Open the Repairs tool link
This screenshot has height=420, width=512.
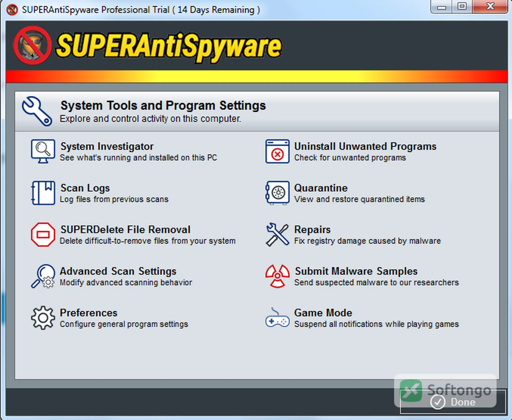tap(312, 230)
